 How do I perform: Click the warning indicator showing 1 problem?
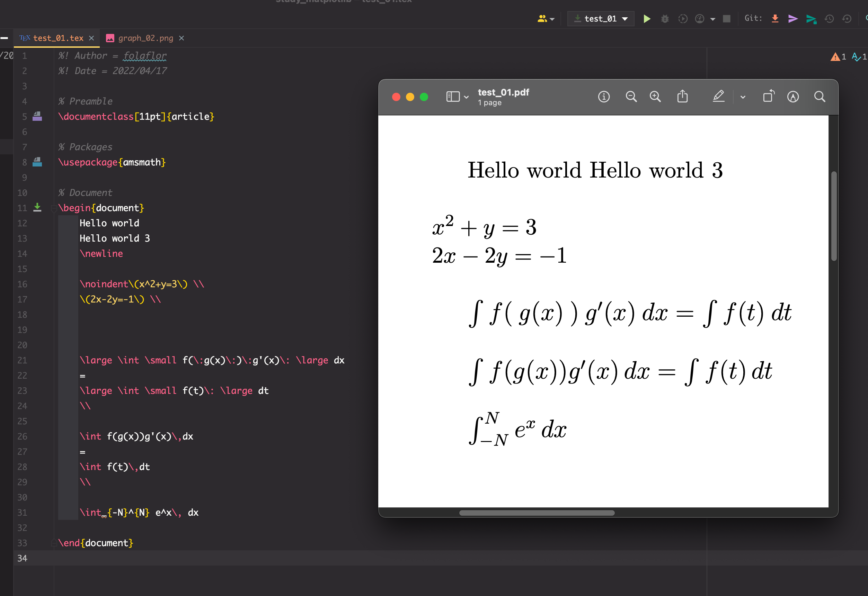838,57
